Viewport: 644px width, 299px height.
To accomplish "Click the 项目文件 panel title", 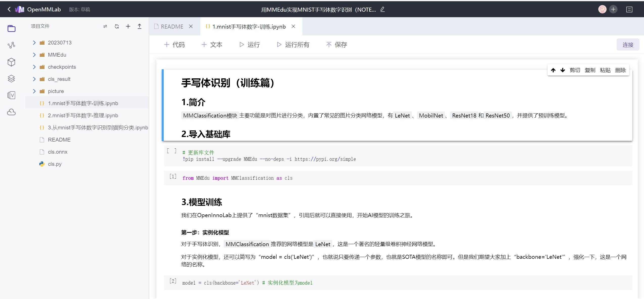I will pos(40,26).
